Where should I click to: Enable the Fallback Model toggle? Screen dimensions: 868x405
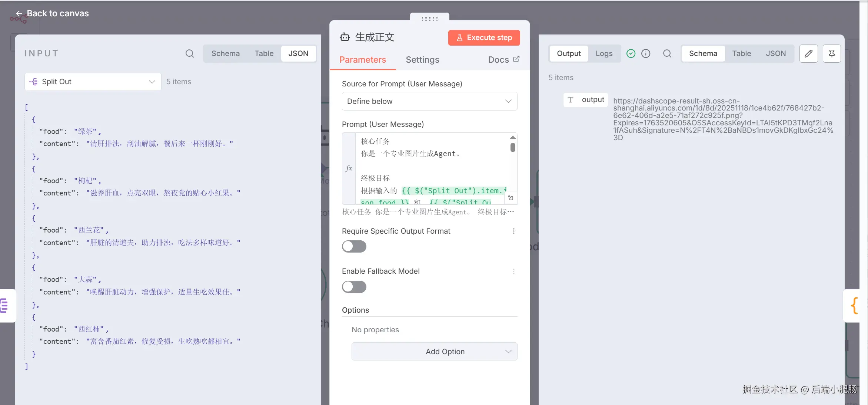point(354,287)
